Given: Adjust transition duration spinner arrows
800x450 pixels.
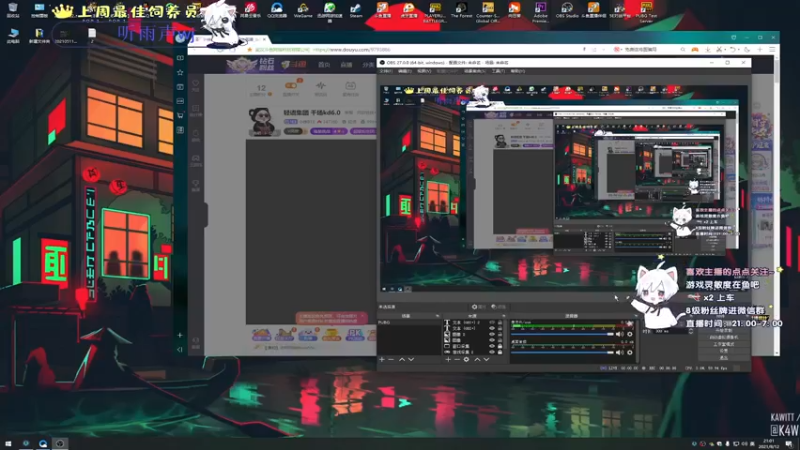Looking at the screenshot, I should coord(691,331).
